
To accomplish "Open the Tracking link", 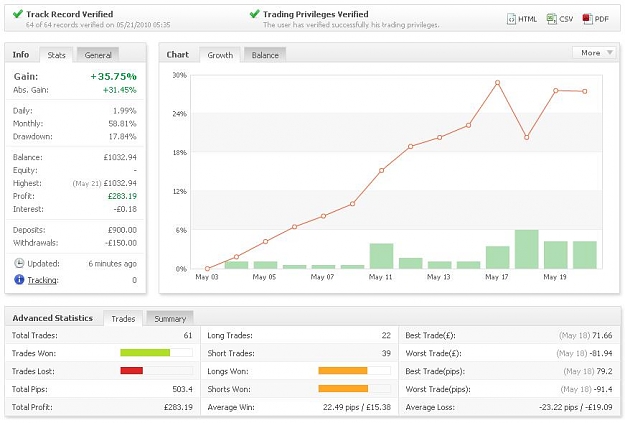I will coord(43,280).
